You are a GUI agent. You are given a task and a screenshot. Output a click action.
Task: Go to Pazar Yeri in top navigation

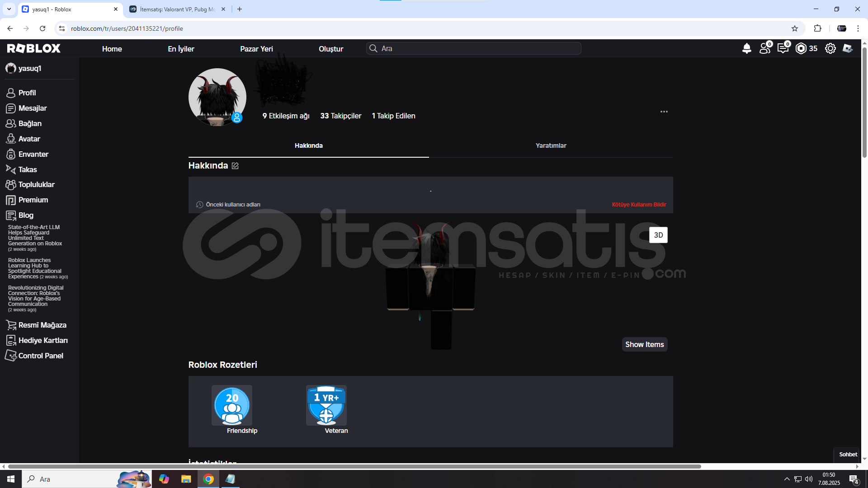(x=256, y=49)
